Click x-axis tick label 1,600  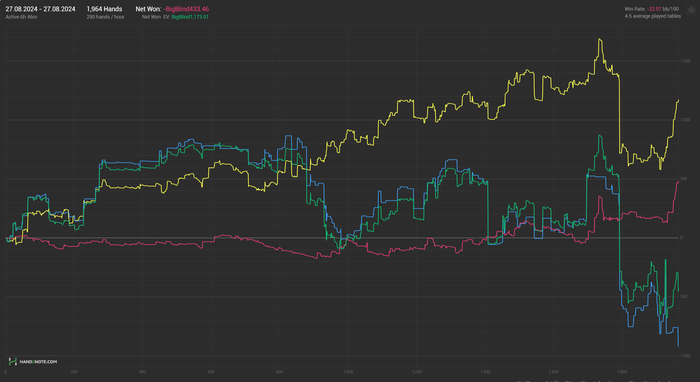pyautogui.click(x=554, y=372)
